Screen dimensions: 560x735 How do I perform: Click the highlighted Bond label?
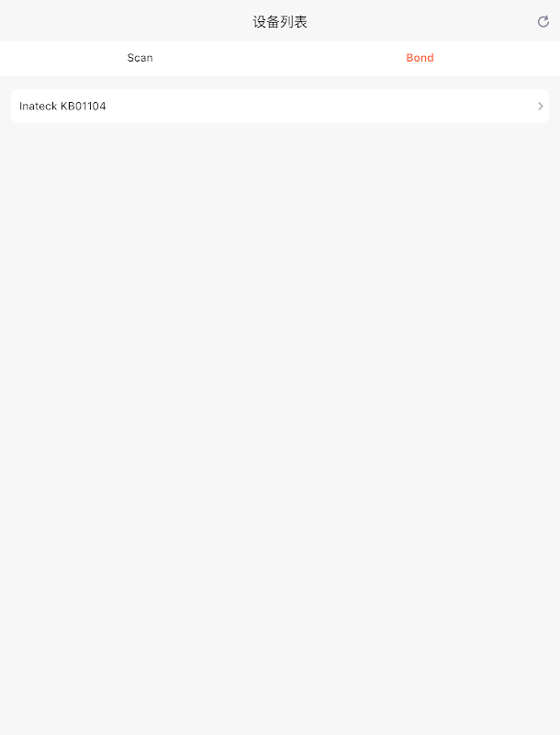pyautogui.click(x=420, y=58)
